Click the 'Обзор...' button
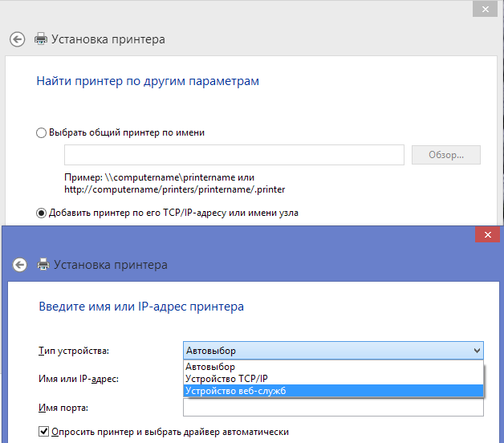504x443 pixels. [x=445, y=155]
